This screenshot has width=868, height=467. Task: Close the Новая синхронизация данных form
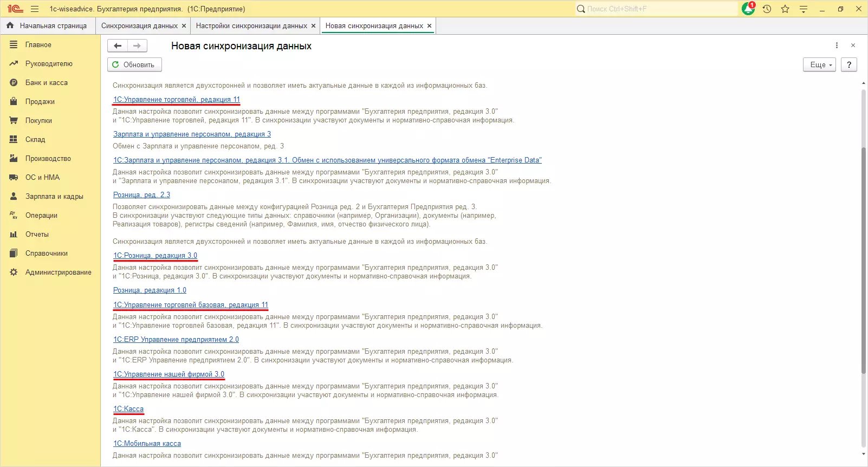pyautogui.click(x=853, y=46)
